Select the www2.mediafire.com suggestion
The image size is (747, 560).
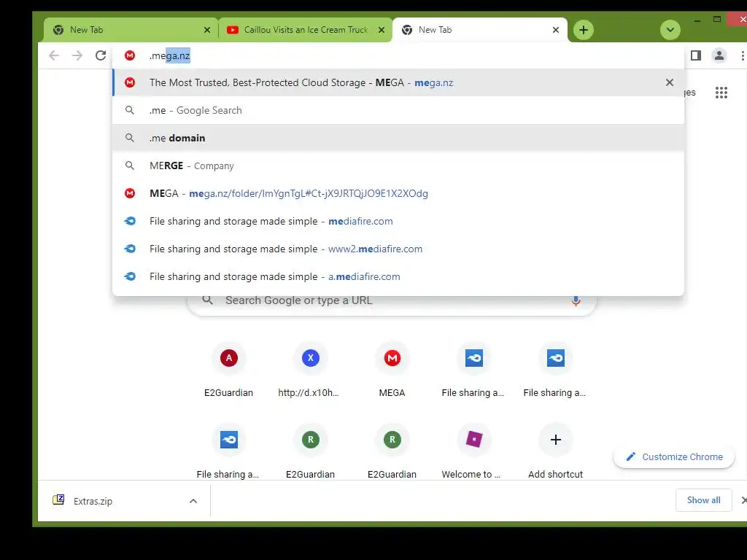point(398,249)
